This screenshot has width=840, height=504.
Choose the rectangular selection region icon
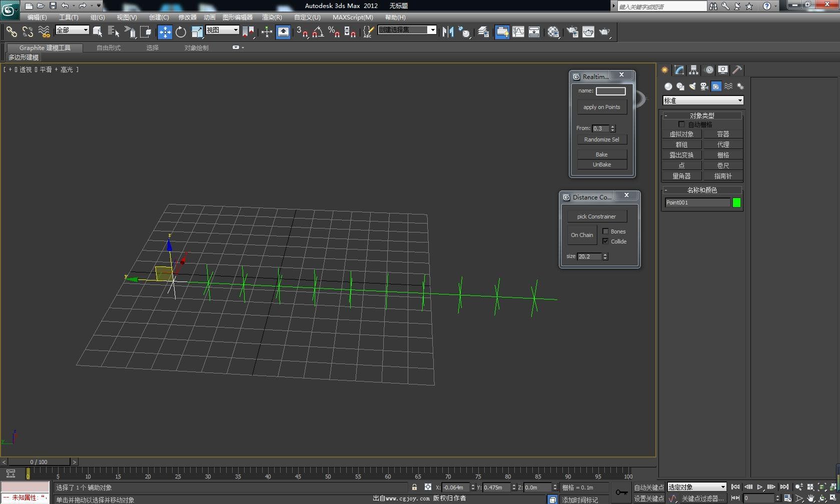130,32
